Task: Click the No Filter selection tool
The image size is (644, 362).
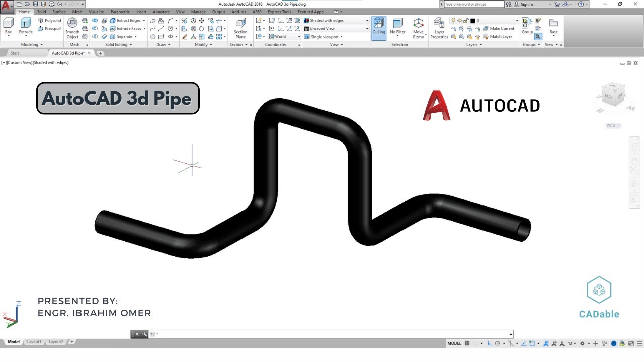Action: (397, 26)
